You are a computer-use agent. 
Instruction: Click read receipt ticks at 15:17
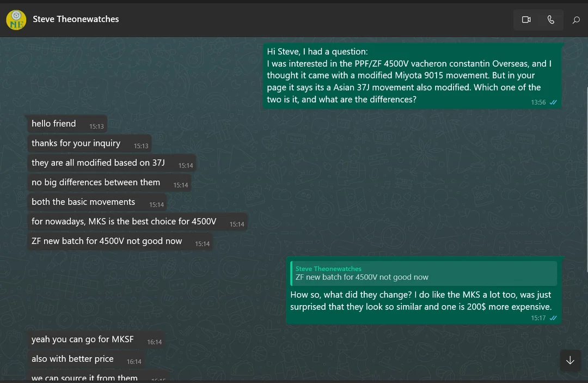pyautogui.click(x=553, y=318)
